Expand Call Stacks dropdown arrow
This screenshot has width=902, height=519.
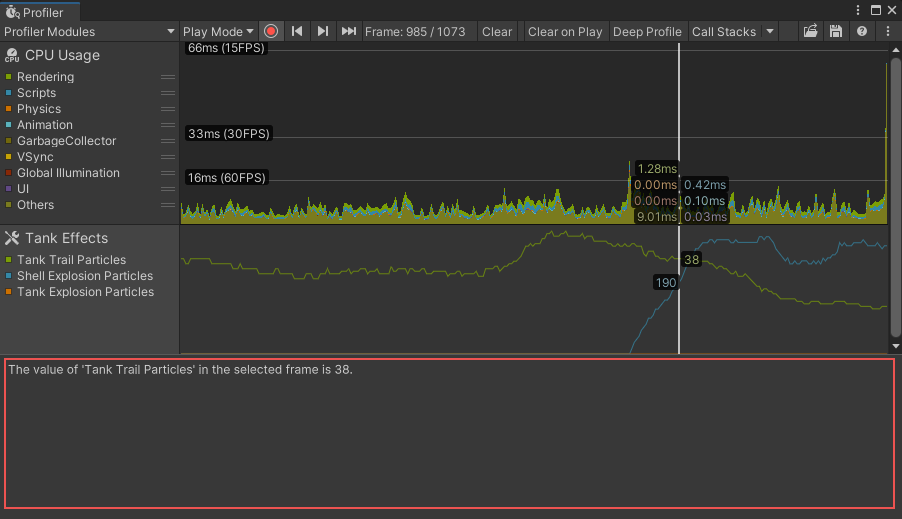(x=769, y=32)
